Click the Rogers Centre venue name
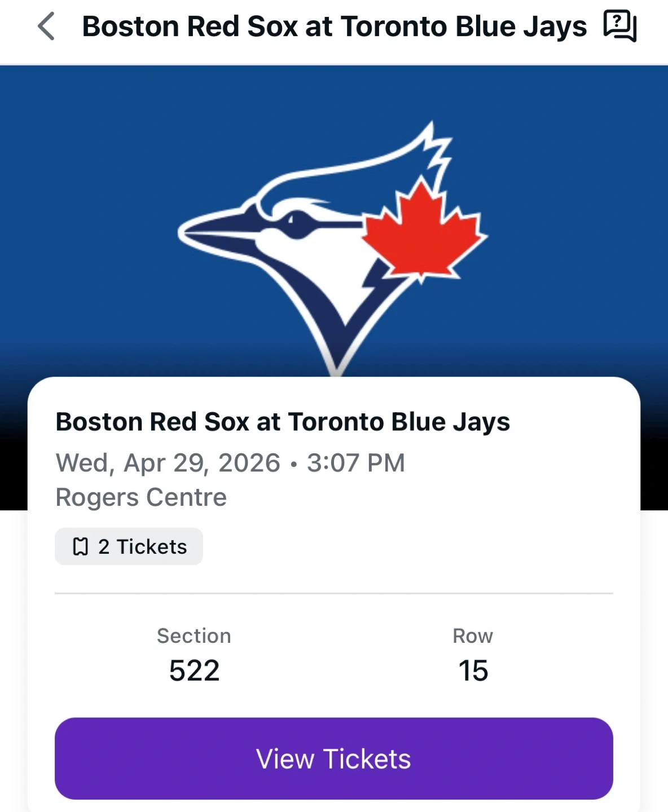Screen dimensions: 668x812 tap(141, 497)
